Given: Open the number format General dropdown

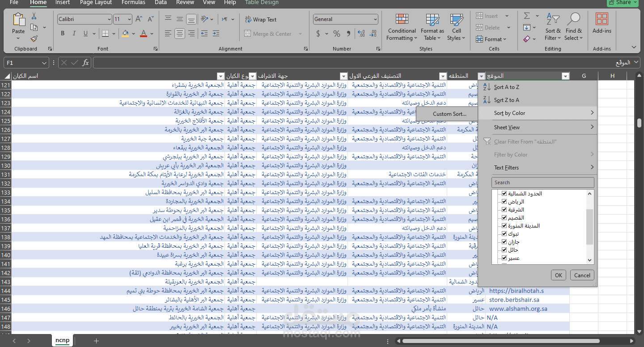Looking at the screenshot, I should pyautogui.click(x=375, y=19).
